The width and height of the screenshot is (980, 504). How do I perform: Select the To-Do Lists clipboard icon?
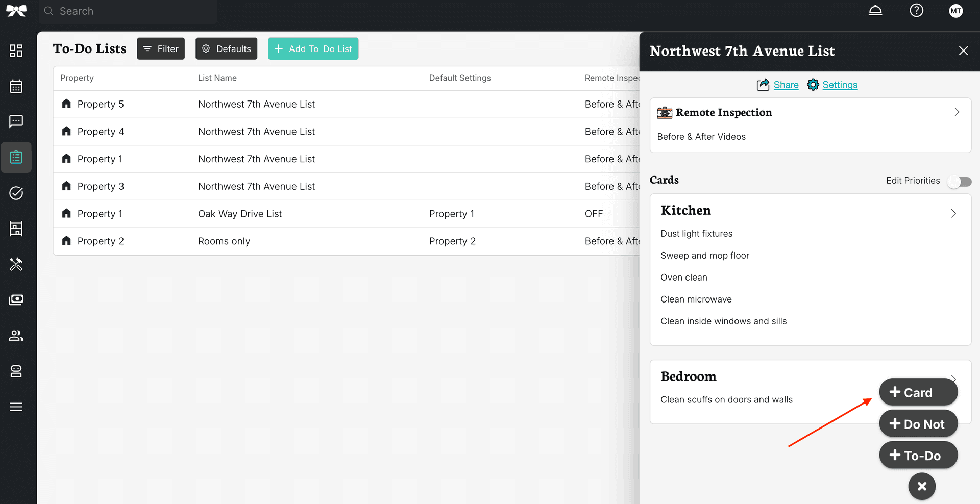point(16,157)
